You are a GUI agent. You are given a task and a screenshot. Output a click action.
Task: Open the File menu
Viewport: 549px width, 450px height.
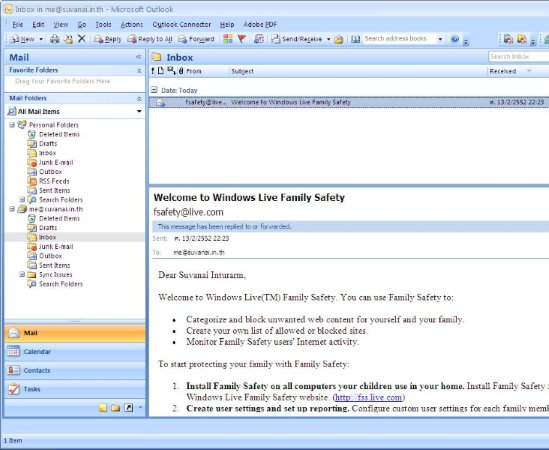point(18,25)
